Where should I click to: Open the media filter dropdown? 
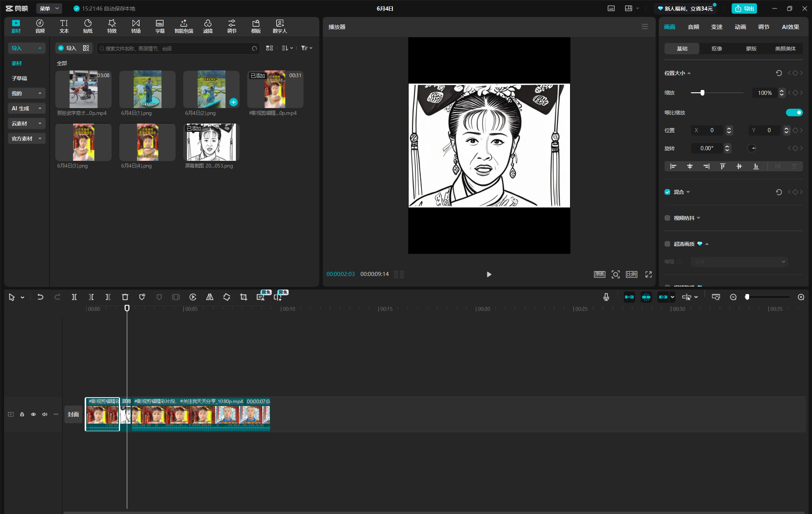tap(307, 48)
